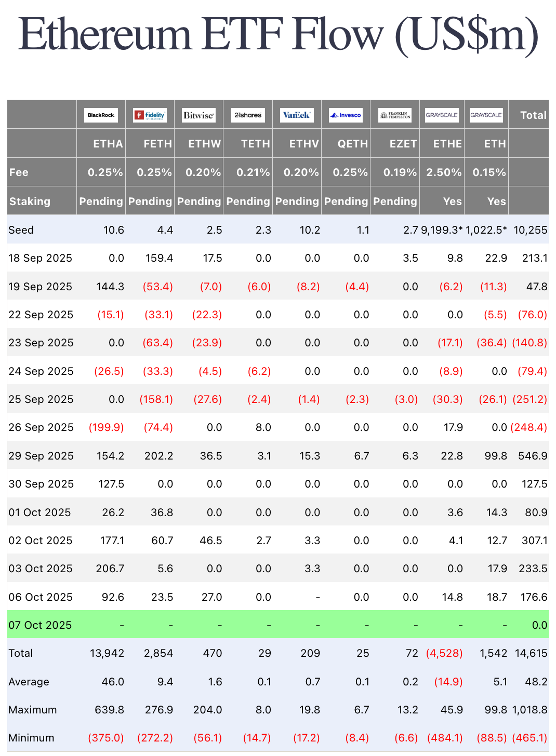The image size is (556, 756).
Task: Click the 18 Sep 2025 date
Action: (40, 258)
